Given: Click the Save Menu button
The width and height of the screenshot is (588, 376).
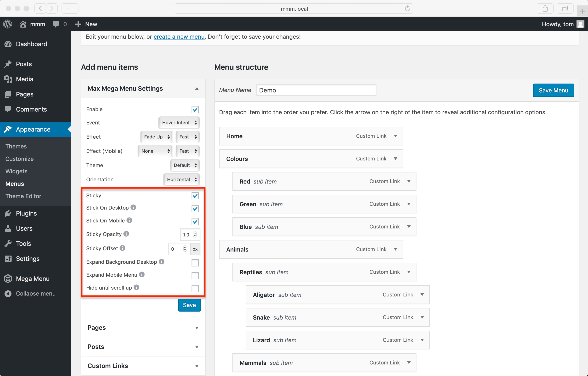Looking at the screenshot, I should click(x=553, y=90).
